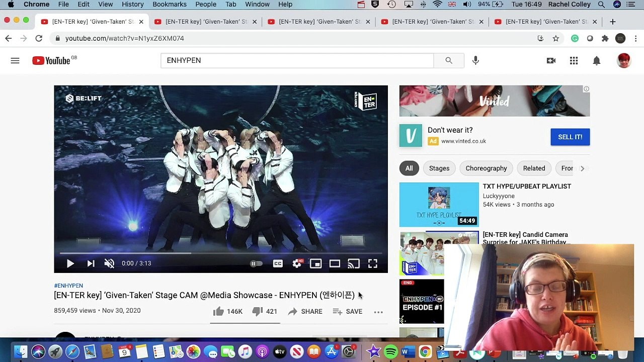The width and height of the screenshot is (644, 362).
Task: Open the TXT HYPE PLAYLIST thumbnail
Action: tap(439, 205)
